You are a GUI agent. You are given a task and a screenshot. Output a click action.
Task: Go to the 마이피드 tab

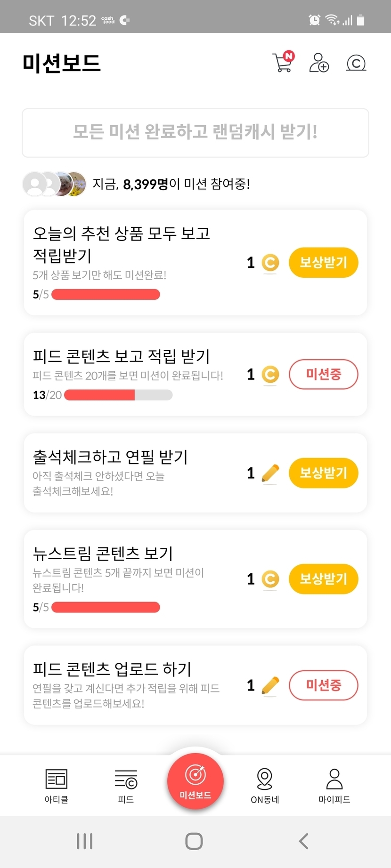click(334, 786)
